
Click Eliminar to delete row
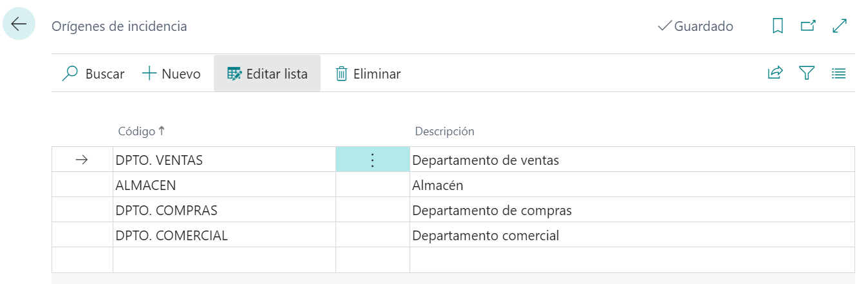pos(368,74)
